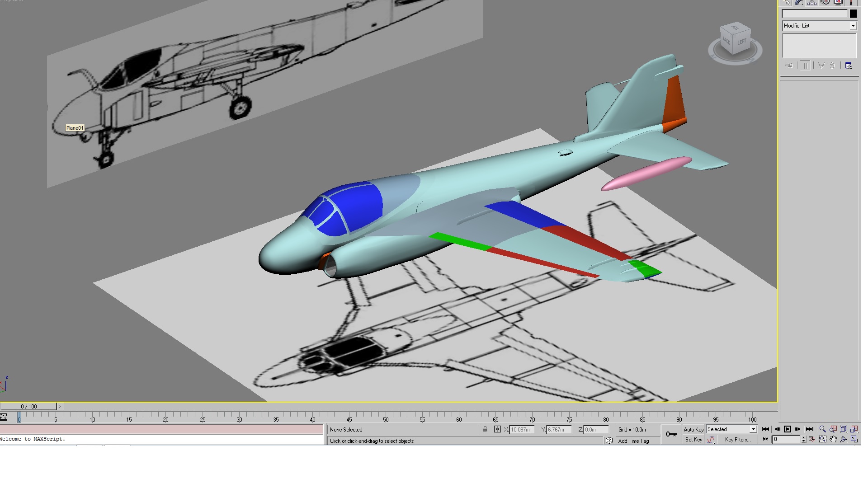Step to the previous frame
This screenshot has height=488, width=868.
point(777,429)
